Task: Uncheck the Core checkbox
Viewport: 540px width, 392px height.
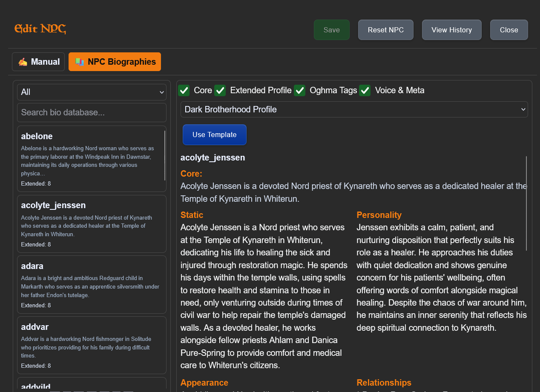Action: [184, 91]
